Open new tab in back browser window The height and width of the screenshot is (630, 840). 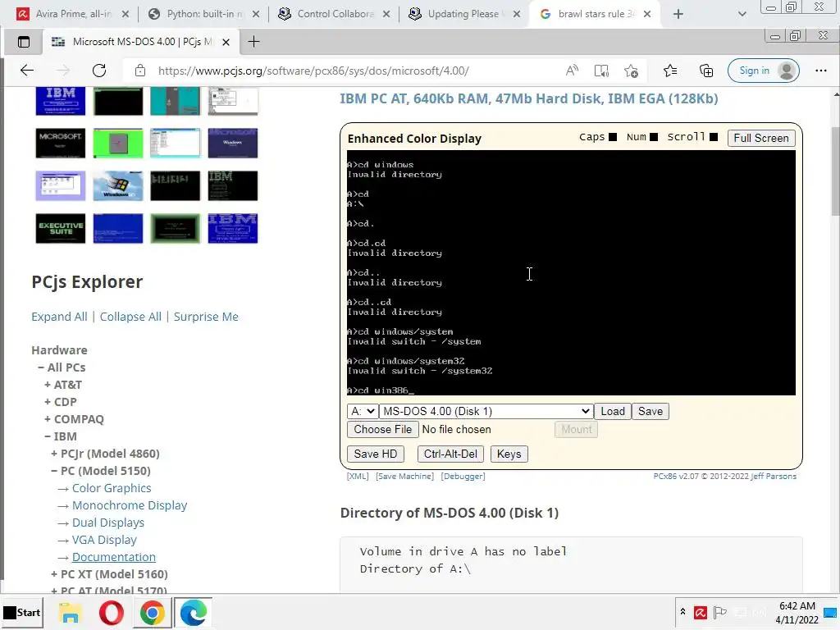(x=678, y=14)
